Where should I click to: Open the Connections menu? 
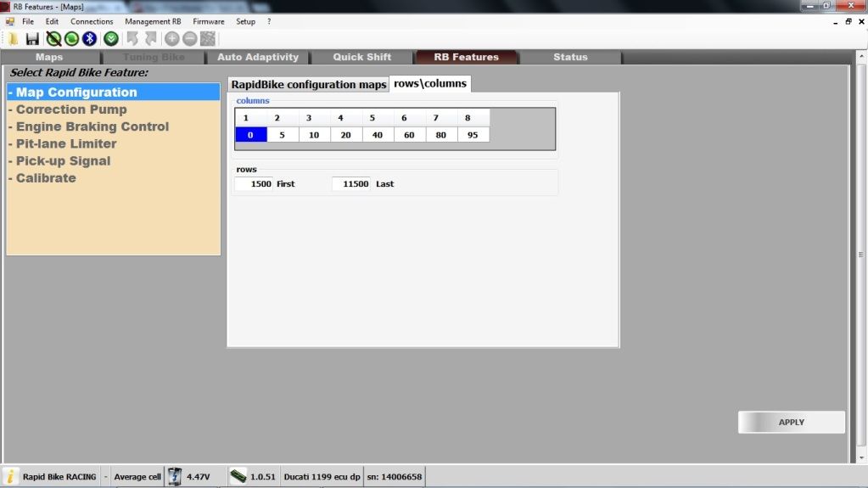click(x=92, y=21)
